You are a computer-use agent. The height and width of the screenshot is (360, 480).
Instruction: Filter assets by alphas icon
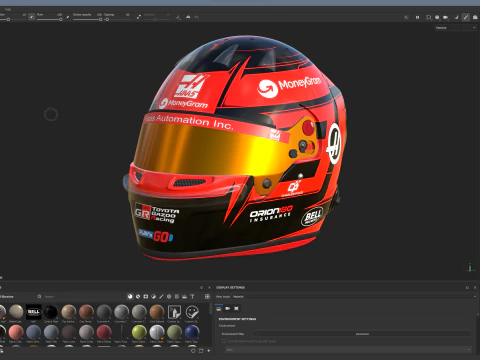coord(169,296)
